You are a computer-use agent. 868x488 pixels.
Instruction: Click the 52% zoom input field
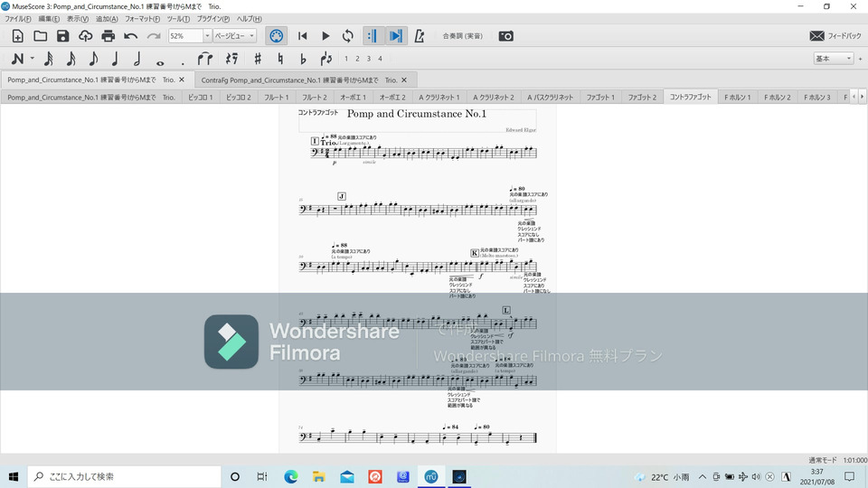click(x=185, y=36)
